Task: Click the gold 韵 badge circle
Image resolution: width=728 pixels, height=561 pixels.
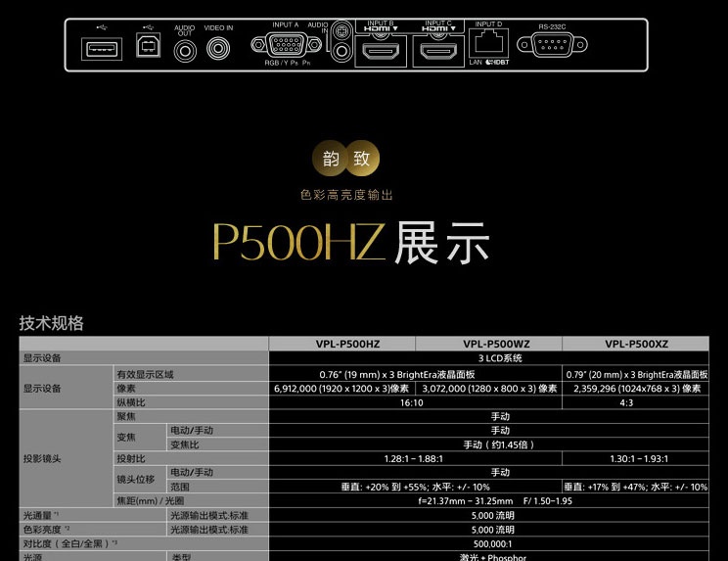Action: click(x=330, y=160)
